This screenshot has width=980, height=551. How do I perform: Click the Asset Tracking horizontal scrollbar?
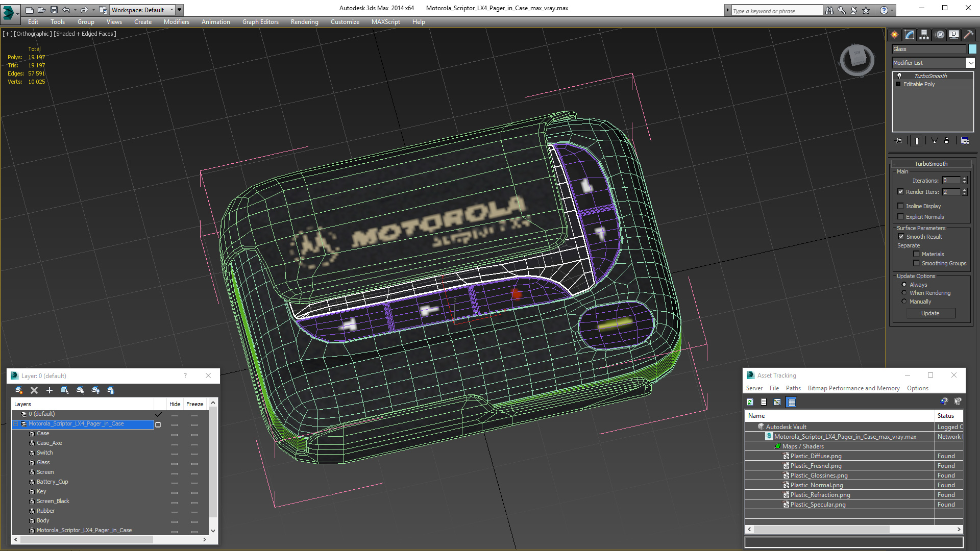[x=854, y=529]
